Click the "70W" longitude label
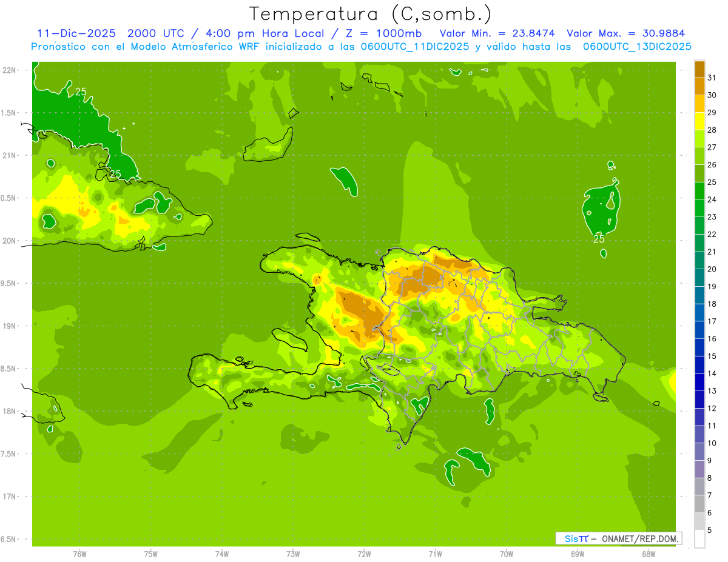The width and height of the screenshot is (728, 562). pos(507,554)
